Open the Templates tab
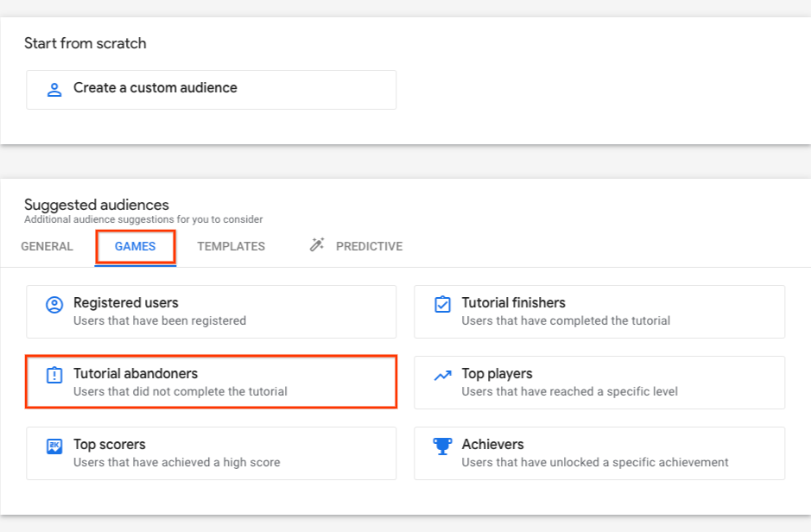Screen dimensions: 811x532 click(x=231, y=247)
